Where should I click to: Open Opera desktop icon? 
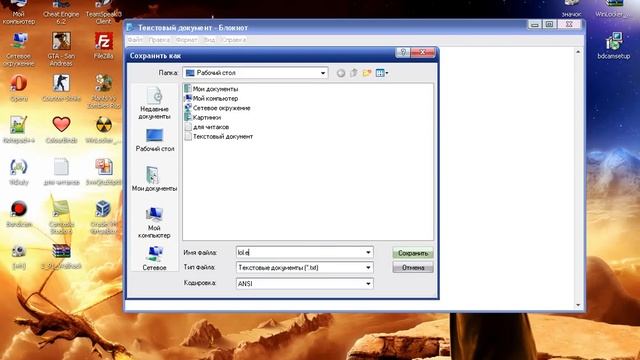[x=19, y=88]
